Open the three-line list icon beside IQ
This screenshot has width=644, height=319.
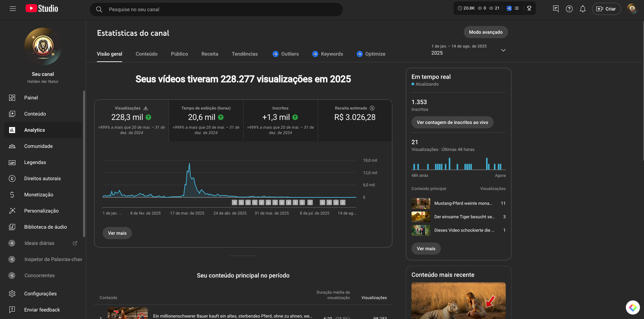[517, 8]
